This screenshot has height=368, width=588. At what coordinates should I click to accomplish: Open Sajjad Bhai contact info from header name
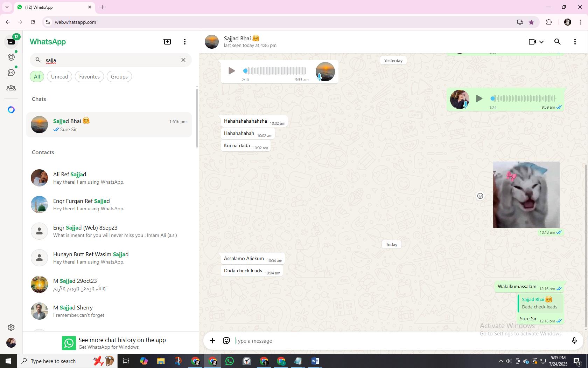click(x=241, y=39)
